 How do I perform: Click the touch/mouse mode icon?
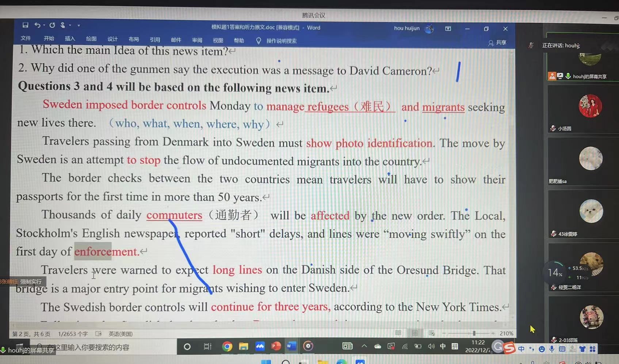click(x=63, y=25)
